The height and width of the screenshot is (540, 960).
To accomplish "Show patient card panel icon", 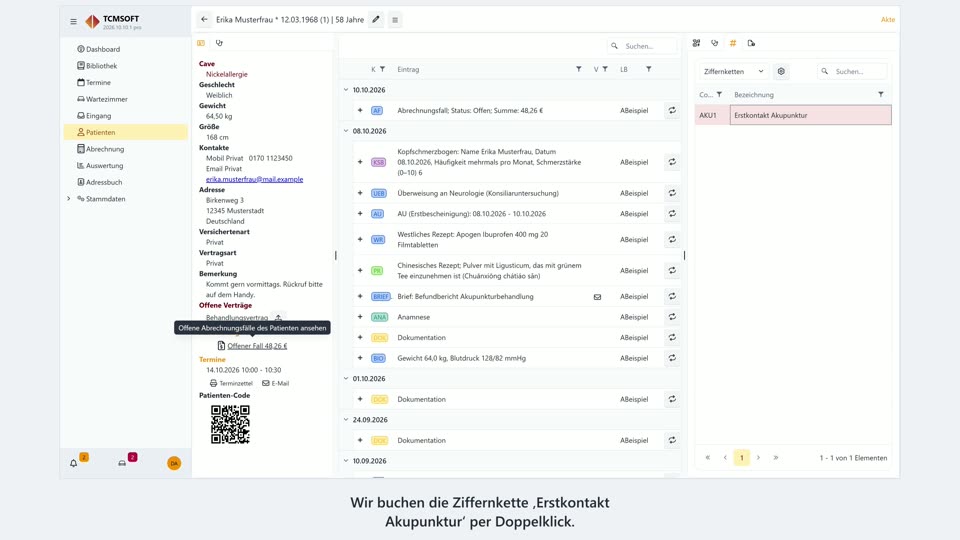I will [x=201, y=43].
